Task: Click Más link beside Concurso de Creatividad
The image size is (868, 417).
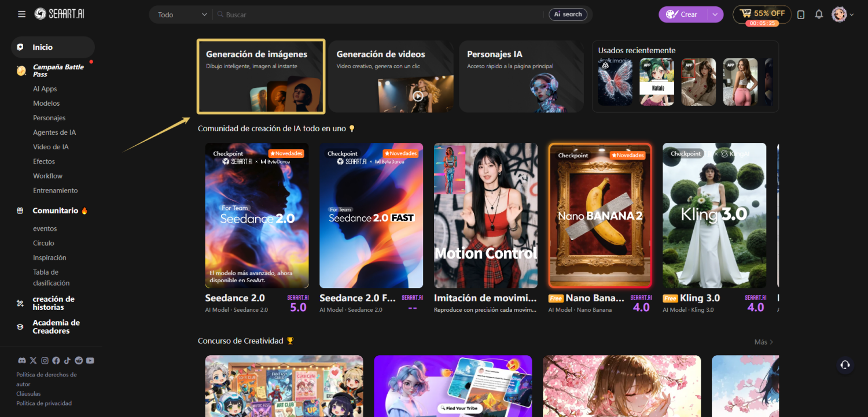Action: click(763, 342)
